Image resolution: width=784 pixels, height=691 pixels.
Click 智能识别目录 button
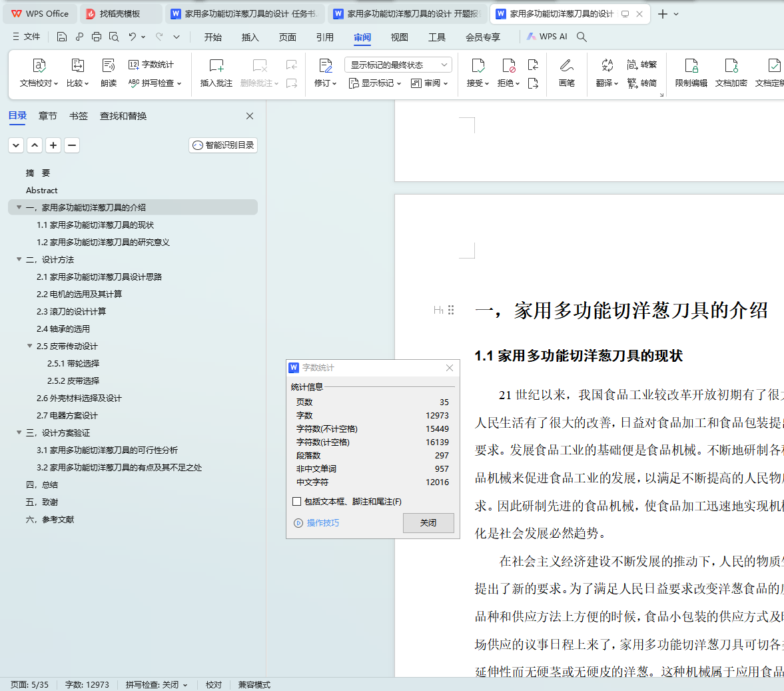coord(223,145)
